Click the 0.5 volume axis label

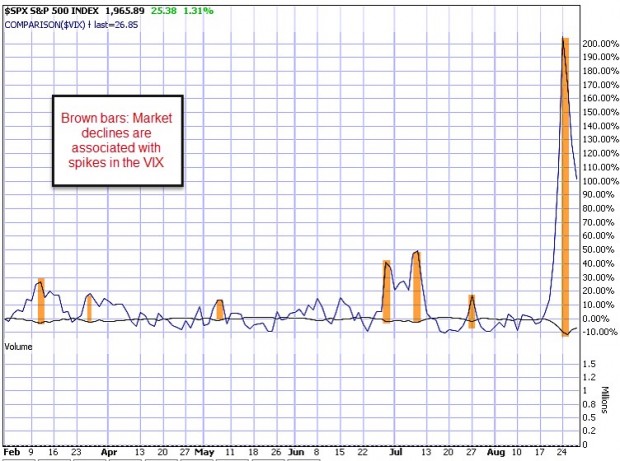589,418
